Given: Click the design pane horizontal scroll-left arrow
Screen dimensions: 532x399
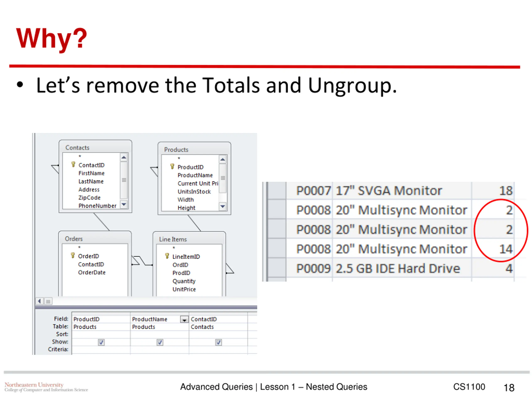Looking at the screenshot, I should tap(39, 301).
